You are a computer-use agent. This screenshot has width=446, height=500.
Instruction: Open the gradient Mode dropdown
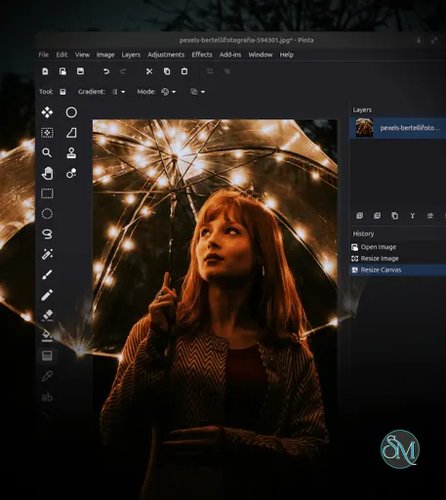tap(169, 92)
